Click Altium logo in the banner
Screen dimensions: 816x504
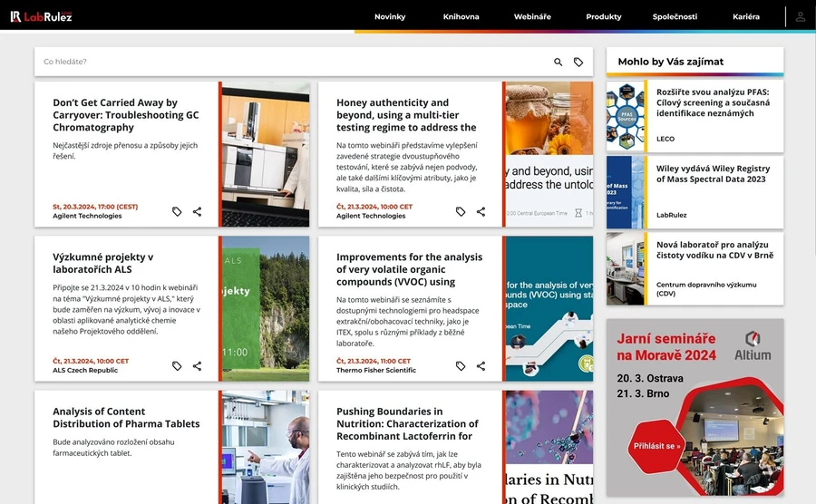tap(753, 346)
